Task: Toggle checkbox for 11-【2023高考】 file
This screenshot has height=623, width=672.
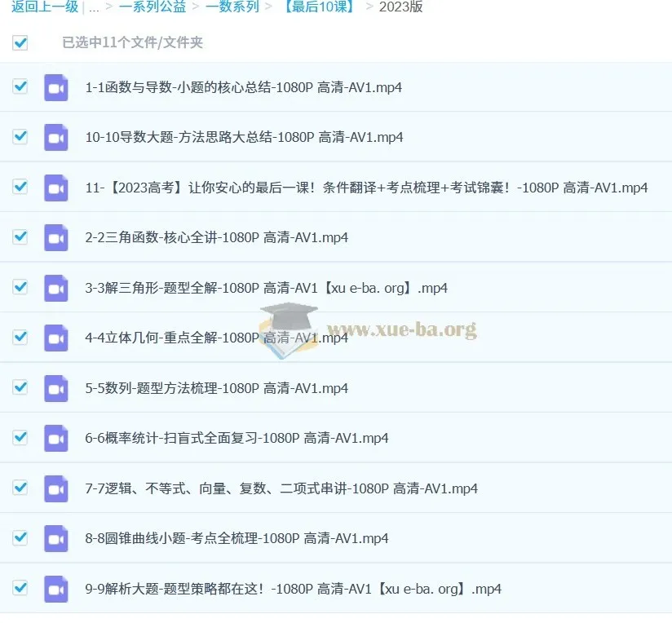Action: pos(20,187)
